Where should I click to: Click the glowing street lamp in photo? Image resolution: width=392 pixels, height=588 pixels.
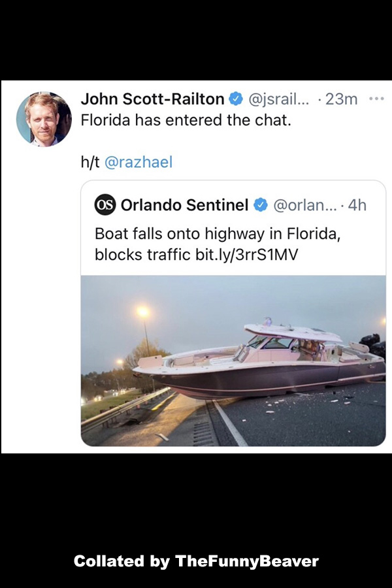(x=143, y=311)
